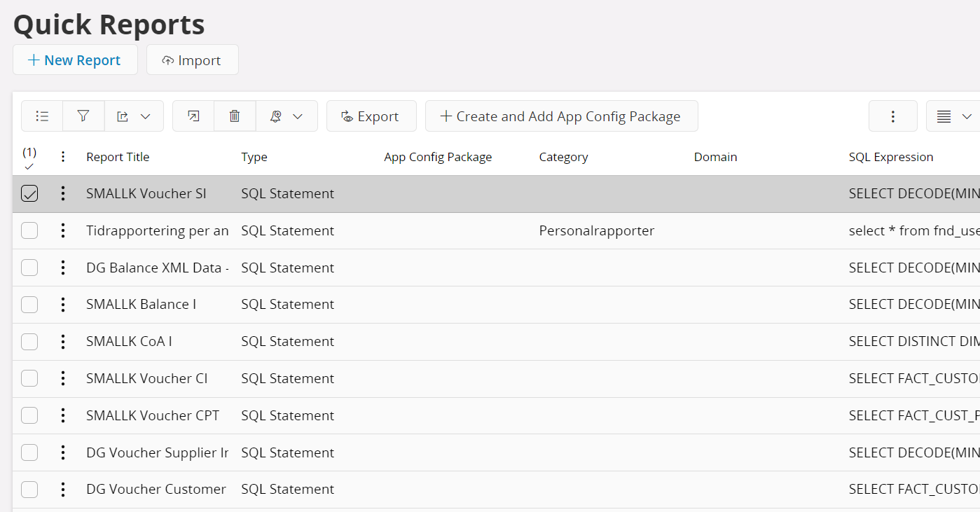980x512 pixels.
Task: Open the kebab menu icon on the right
Action: click(892, 116)
